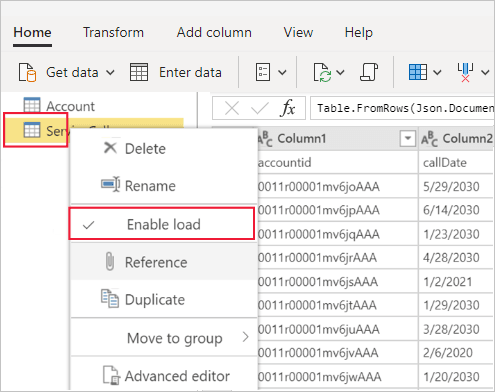The image size is (495, 392).
Task: Click into the Table.FromRows formula bar
Action: (402, 108)
